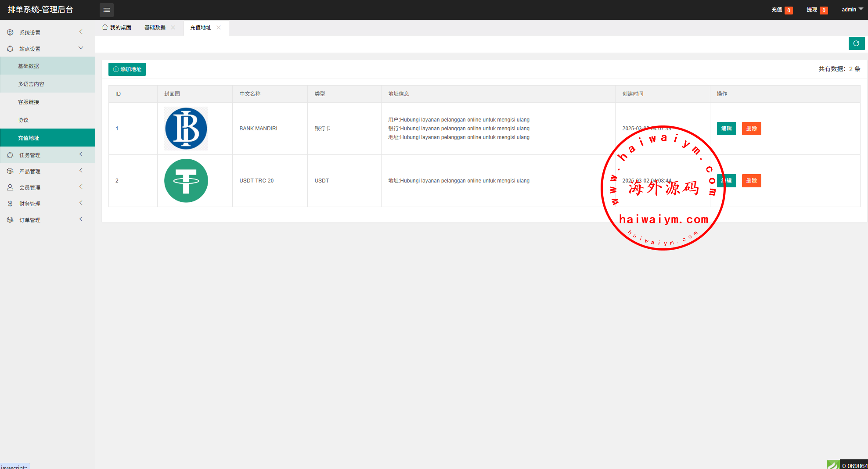The height and width of the screenshot is (469, 868).
Task: Close the 基础数据 tab
Action: 173,28
